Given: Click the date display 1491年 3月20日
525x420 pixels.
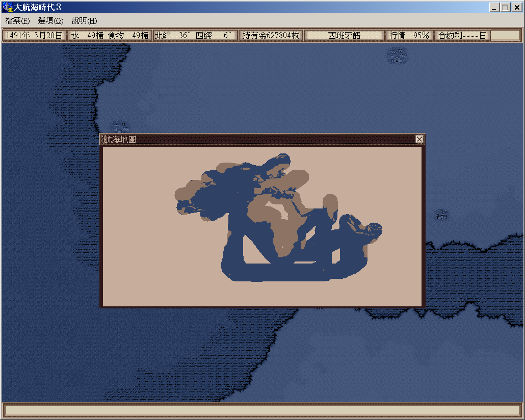Looking at the screenshot, I should [35, 36].
